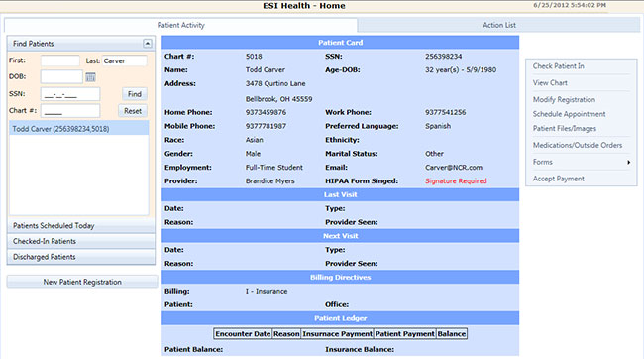Click the Patient Card section header
Viewport: 644px width, 359px height.
coord(340,43)
